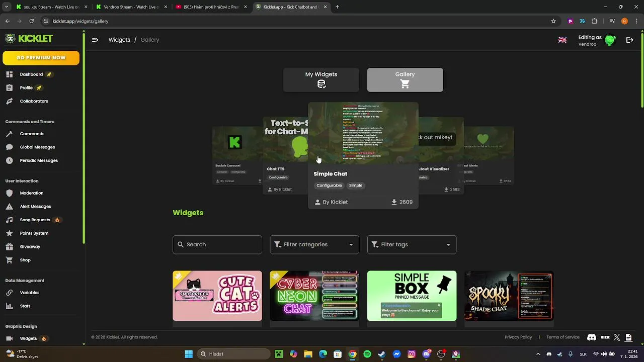This screenshot has width=644, height=362.
Task: Click the Vendroo green avatar
Action: coord(610,40)
